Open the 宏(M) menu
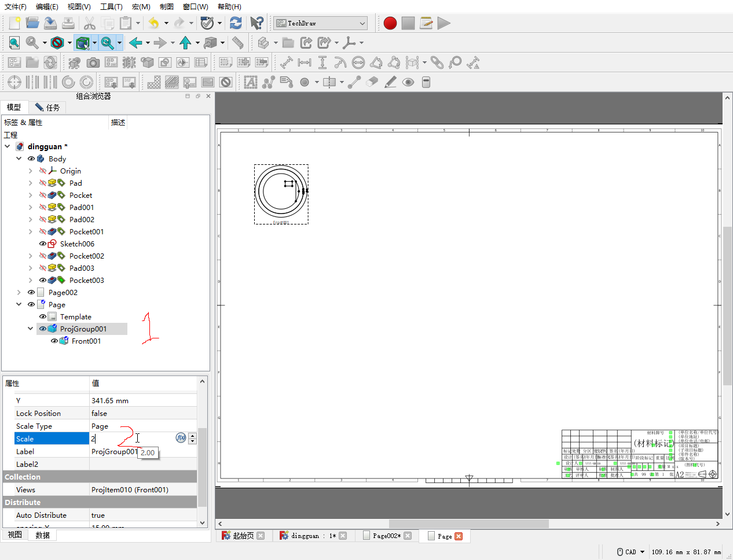Viewport: 733px width, 560px height. 141,6
